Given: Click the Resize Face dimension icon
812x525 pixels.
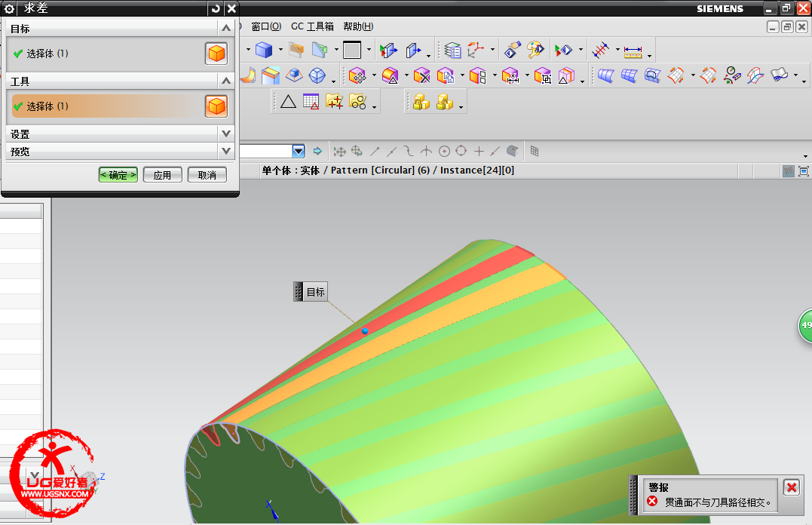Looking at the screenshot, I should coord(510,76).
